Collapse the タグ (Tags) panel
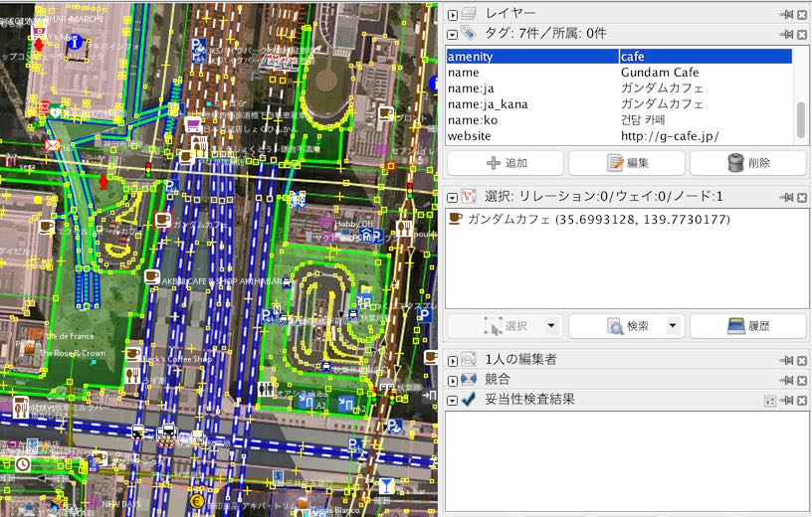 [x=453, y=34]
